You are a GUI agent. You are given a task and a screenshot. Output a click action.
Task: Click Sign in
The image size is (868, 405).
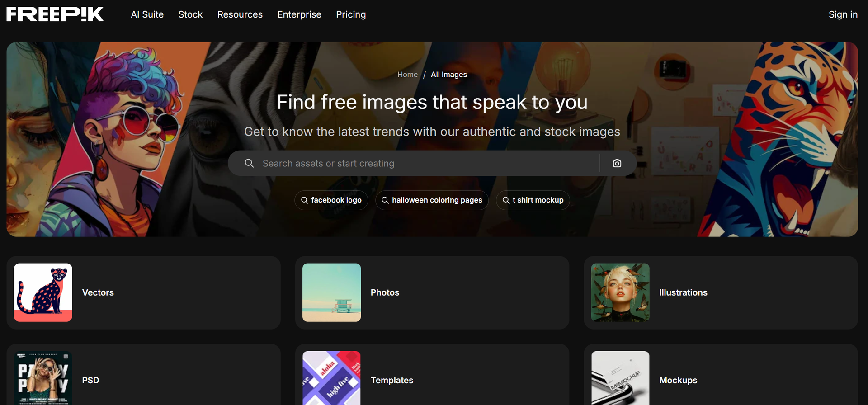843,14
